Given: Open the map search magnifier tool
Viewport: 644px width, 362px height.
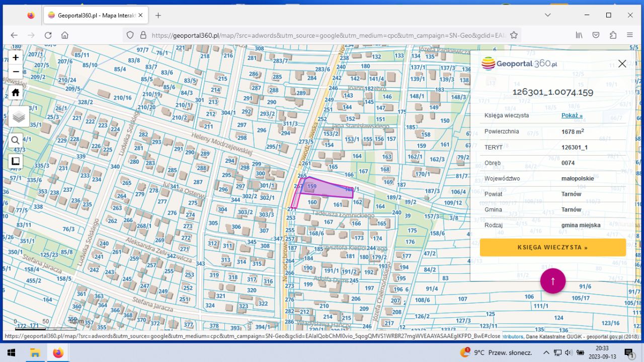Looking at the screenshot, I should [x=16, y=140].
